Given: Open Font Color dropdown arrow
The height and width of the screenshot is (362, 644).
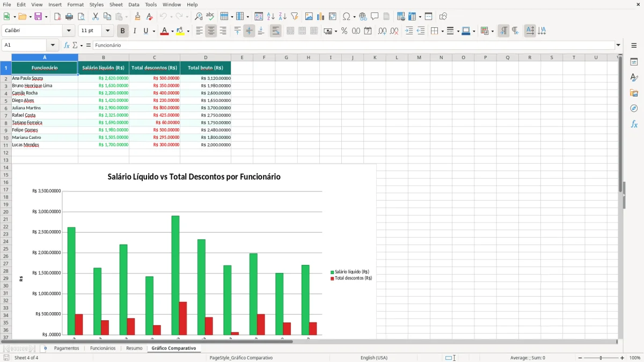Looking at the screenshot, I should (172, 31).
